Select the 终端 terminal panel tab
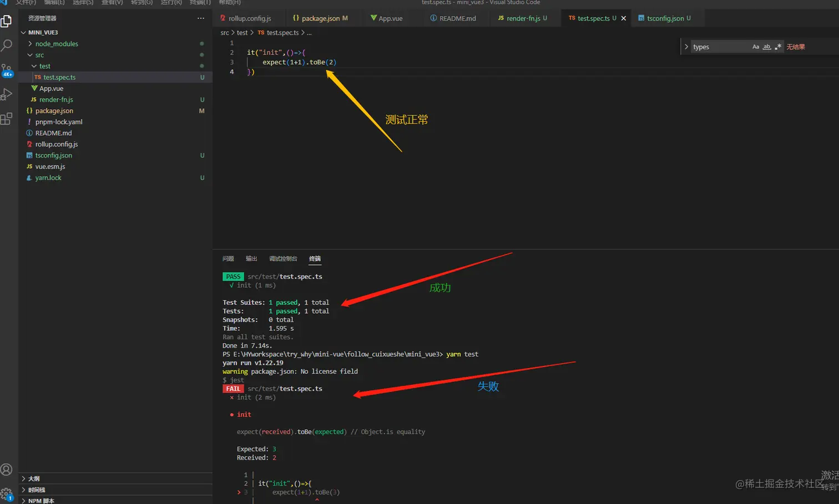This screenshot has width=839, height=504. coord(315,258)
